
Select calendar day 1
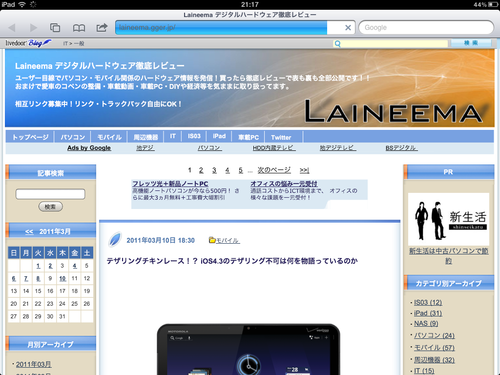click(x=38, y=266)
